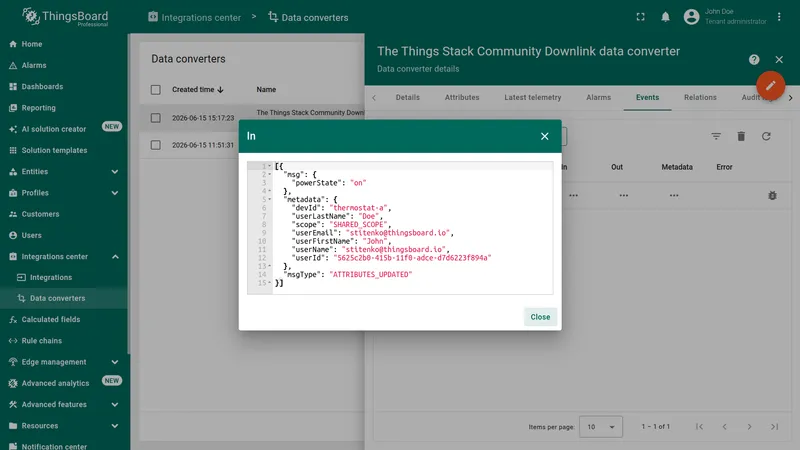Image resolution: width=800 pixels, height=450 pixels.
Task: Switch to Relations tab
Action: click(700, 97)
